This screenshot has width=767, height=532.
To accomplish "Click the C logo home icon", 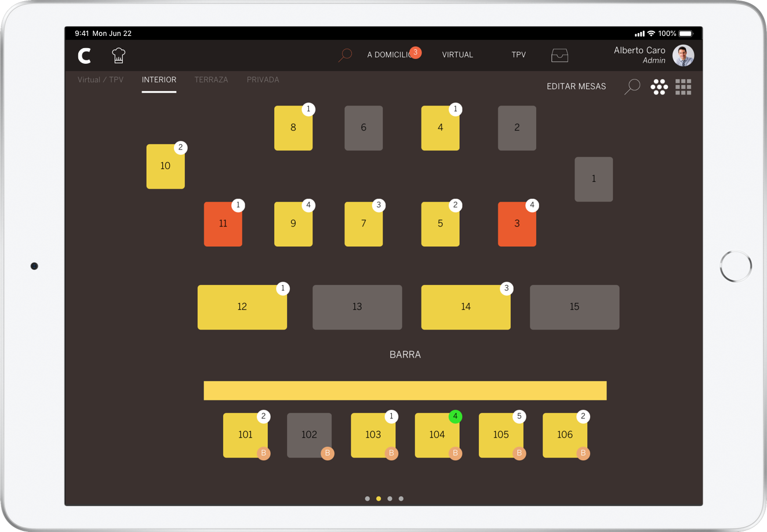I will click(85, 56).
